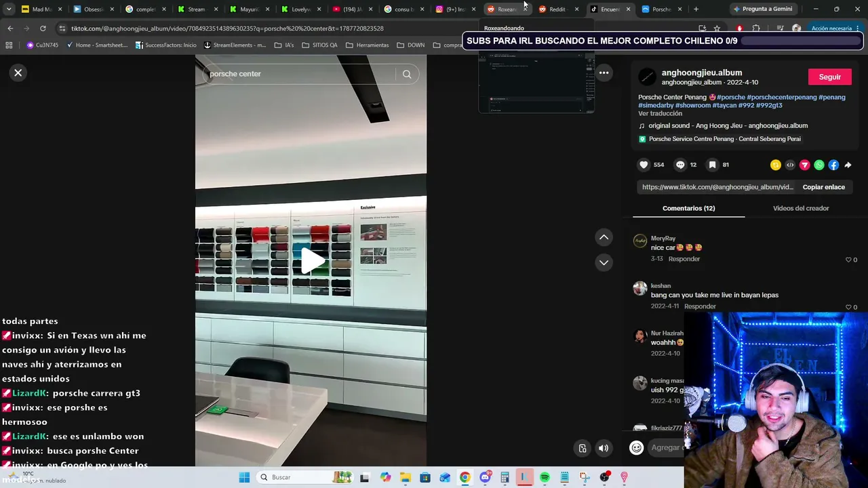The image size is (868, 488).
Task: Open the SITIOS QA bookmarks folder
Action: [319, 45]
